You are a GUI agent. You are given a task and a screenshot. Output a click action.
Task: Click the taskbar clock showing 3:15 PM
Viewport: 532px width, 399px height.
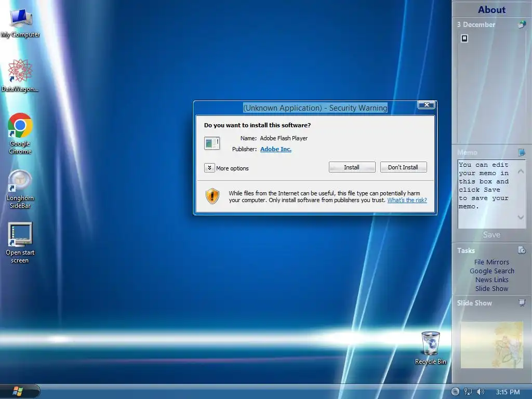pos(508,392)
